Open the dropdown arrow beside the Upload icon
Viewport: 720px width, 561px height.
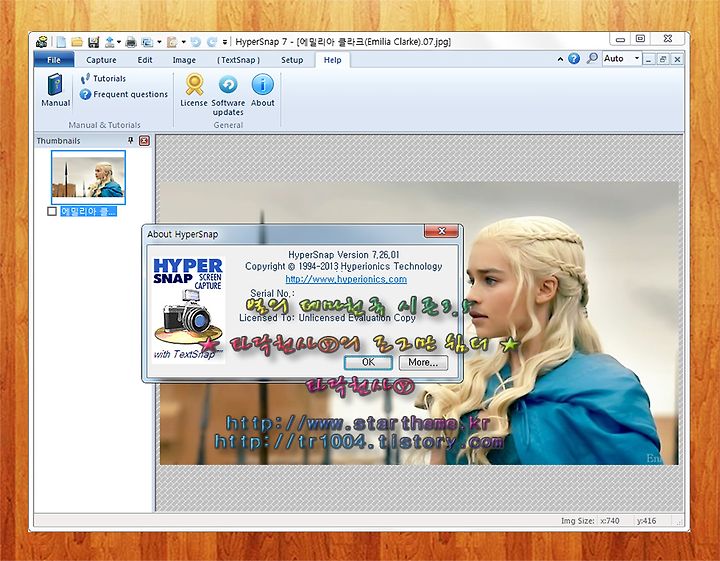click(119, 42)
